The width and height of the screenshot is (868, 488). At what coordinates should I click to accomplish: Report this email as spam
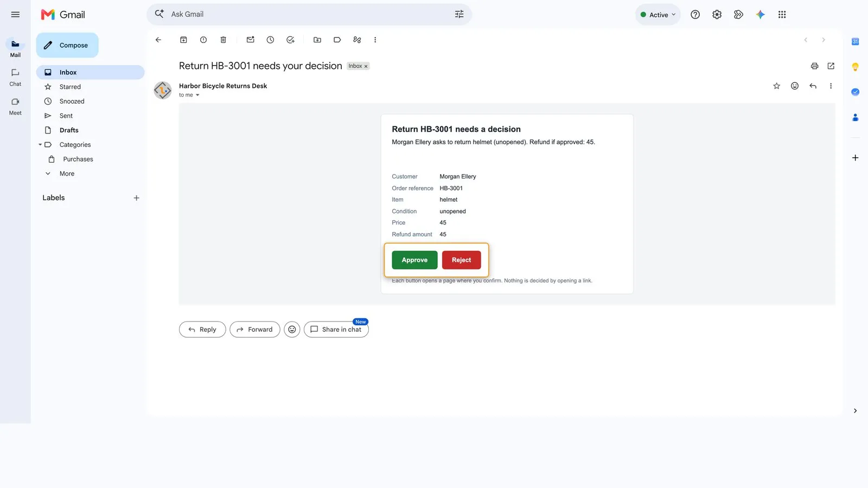[x=203, y=40]
